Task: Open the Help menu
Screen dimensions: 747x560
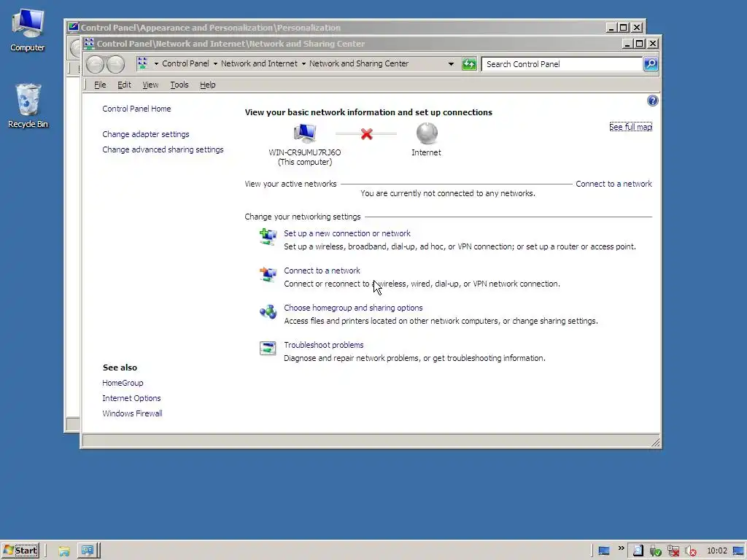Action: click(208, 85)
